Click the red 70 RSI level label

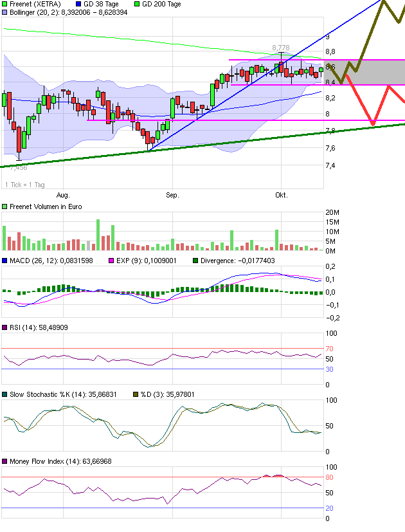pyautogui.click(x=329, y=349)
